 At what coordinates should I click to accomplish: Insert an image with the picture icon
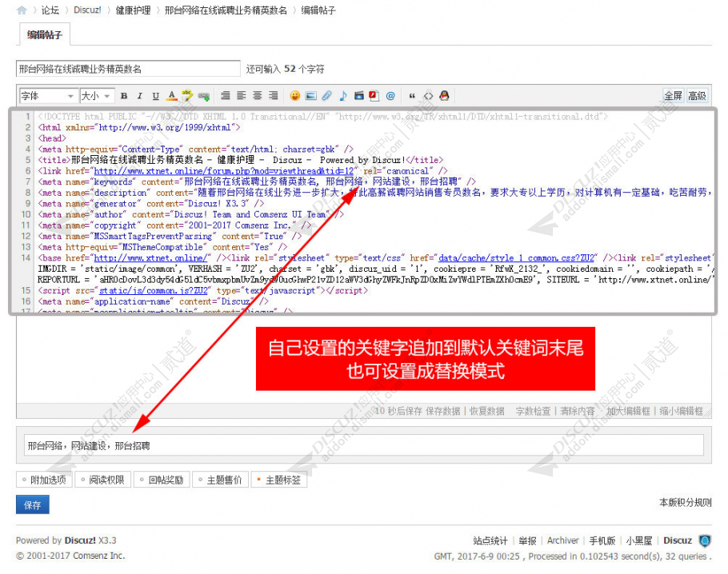(311, 96)
